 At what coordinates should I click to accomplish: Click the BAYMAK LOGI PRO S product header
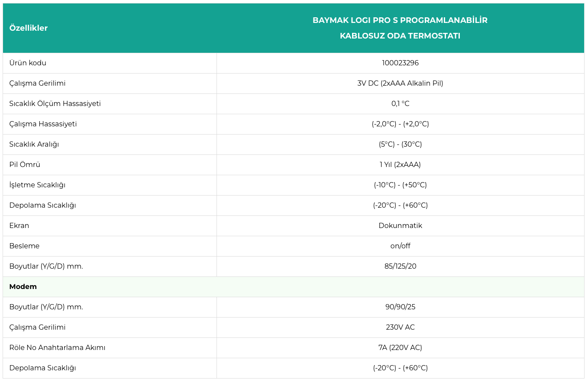(x=400, y=28)
